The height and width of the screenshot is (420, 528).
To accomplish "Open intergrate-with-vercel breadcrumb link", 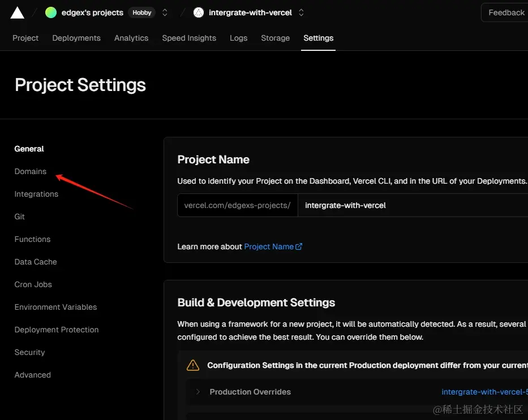I will pyautogui.click(x=250, y=12).
